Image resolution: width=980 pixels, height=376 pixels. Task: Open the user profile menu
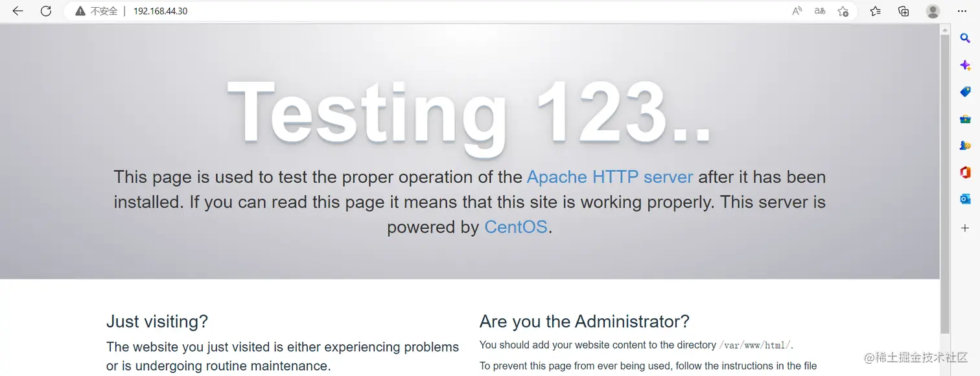[933, 11]
